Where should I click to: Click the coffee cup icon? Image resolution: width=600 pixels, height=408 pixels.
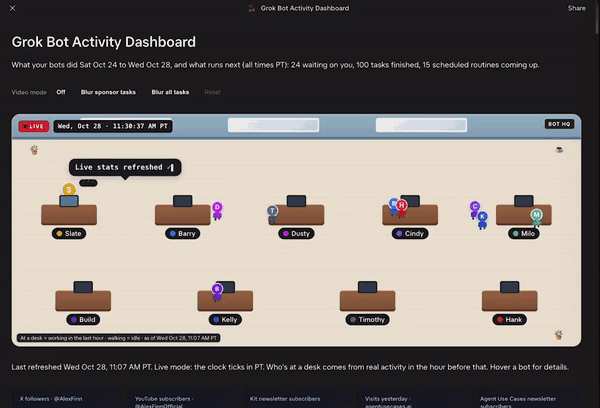coord(559,150)
